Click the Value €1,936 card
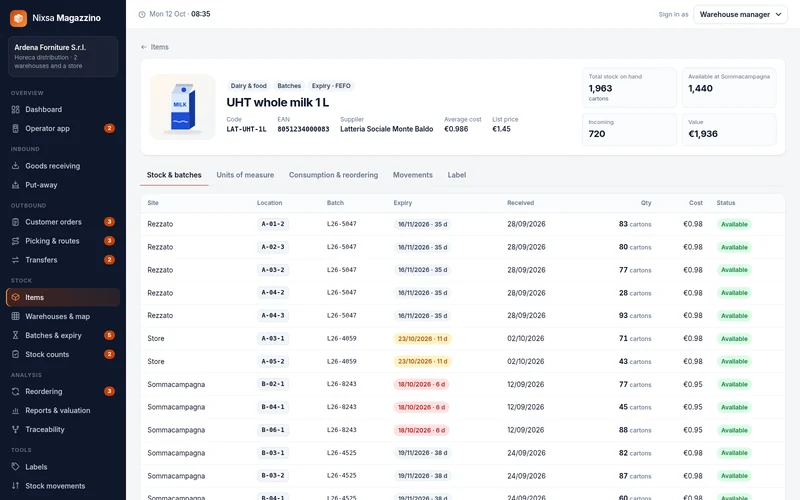 729,129
